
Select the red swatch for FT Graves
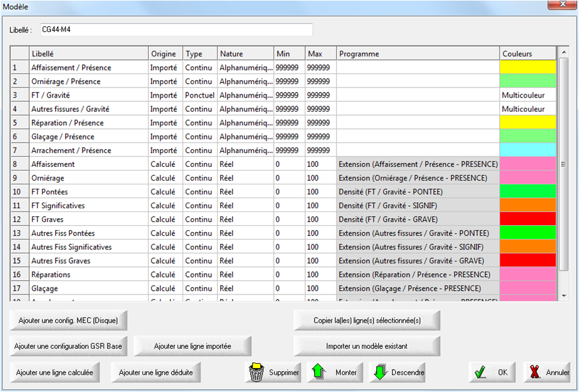coord(528,219)
